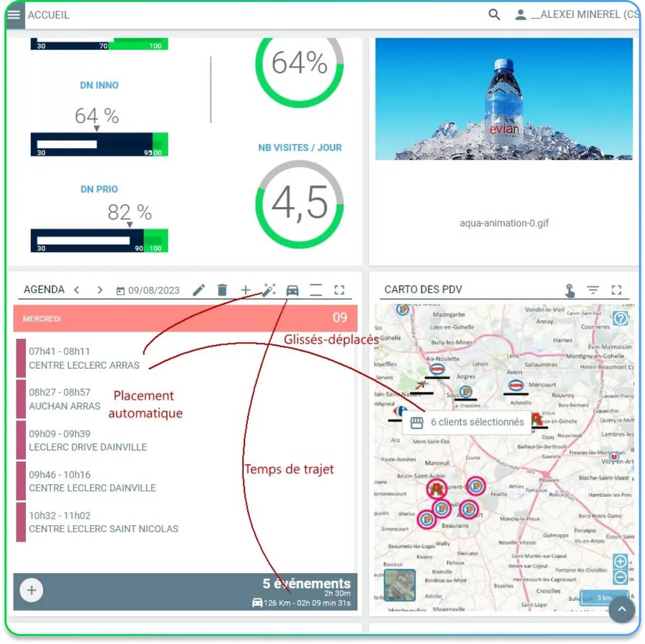Click the ACCUEIL page title
The height and width of the screenshot is (644, 645).
[49, 15]
